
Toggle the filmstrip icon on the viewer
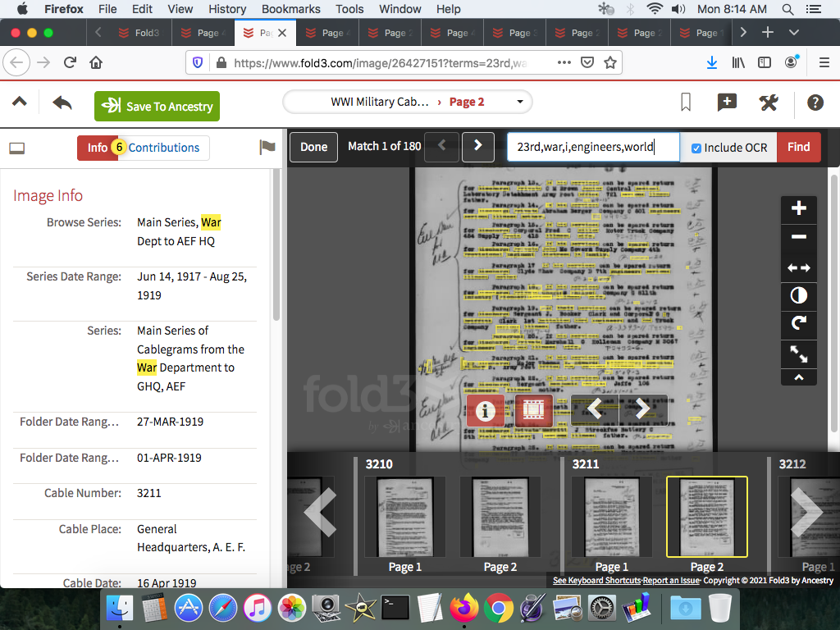[x=533, y=410]
